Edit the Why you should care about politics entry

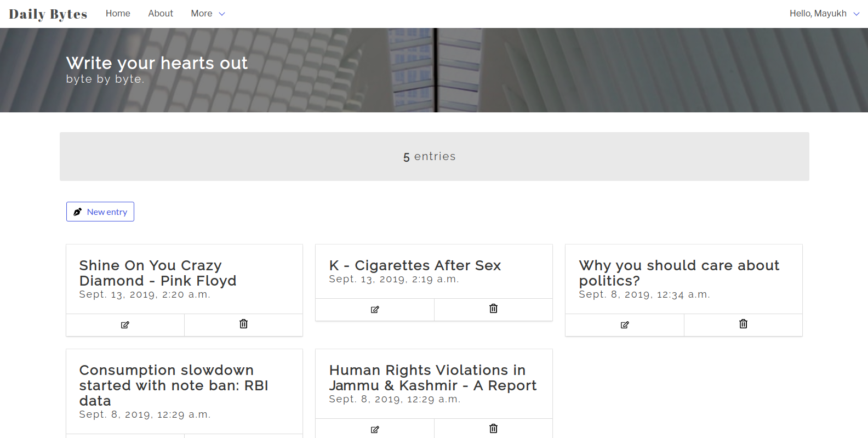click(625, 325)
